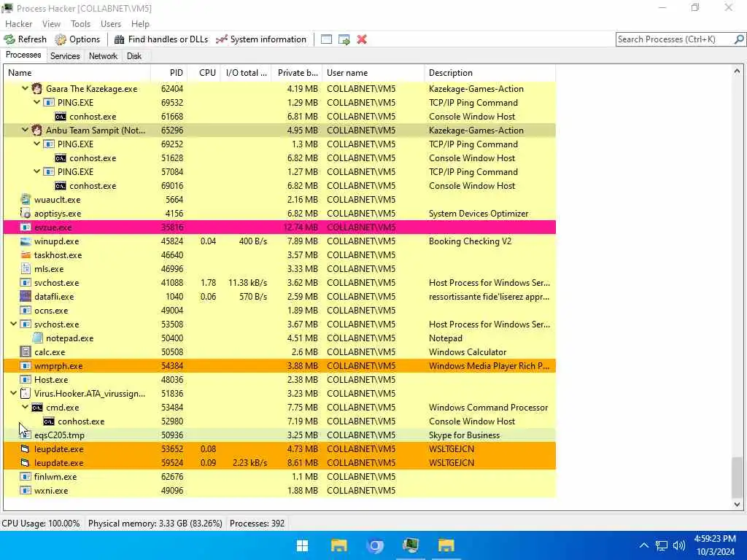Viewport: 747px width, 560px height.
Task: Collapse the Anbu Team Sampit tree node
Action: [25, 130]
